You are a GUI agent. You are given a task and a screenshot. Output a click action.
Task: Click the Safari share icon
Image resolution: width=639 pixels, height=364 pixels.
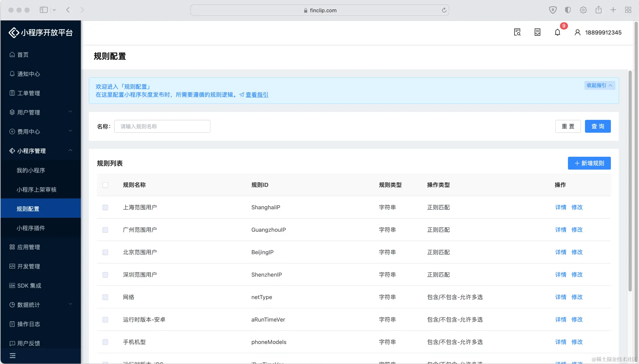pos(598,10)
